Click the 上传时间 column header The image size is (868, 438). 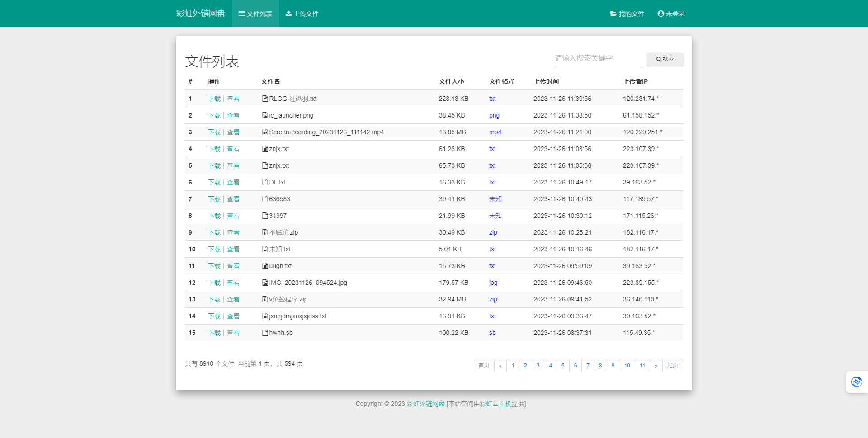click(546, 81)
